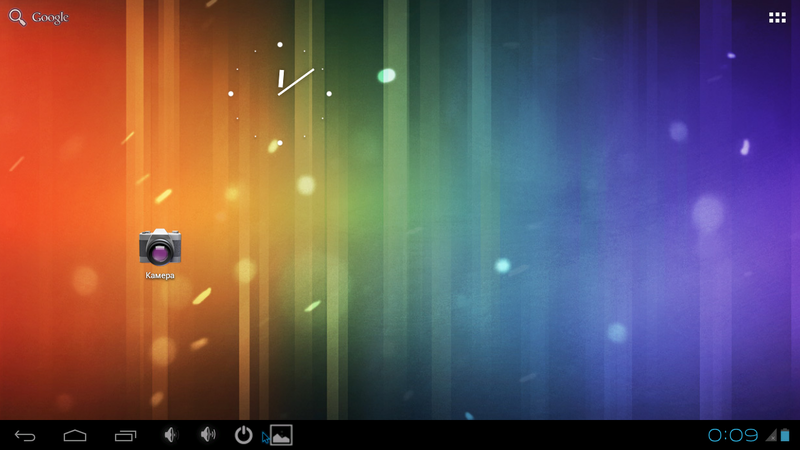This screenshot has height=450, width=800.
Task: Open the Google search widget
Action: (x=39, y=17)
